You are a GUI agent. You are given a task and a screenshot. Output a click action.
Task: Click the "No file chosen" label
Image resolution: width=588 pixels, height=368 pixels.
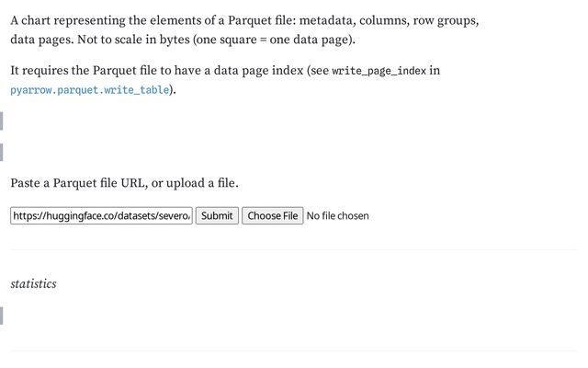(x=338, y=216)
